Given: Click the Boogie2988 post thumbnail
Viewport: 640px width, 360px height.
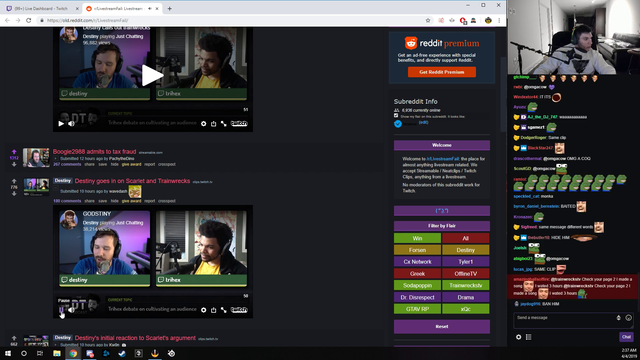Looking at the screenshot, I should pyautogui.click(x=36, y=158).
